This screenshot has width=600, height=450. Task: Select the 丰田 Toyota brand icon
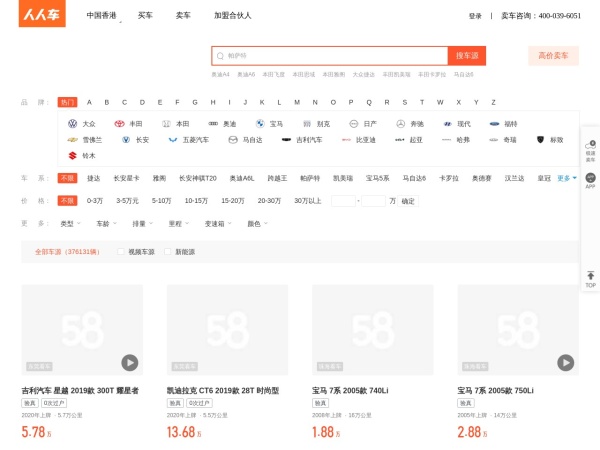pos(119,124)
